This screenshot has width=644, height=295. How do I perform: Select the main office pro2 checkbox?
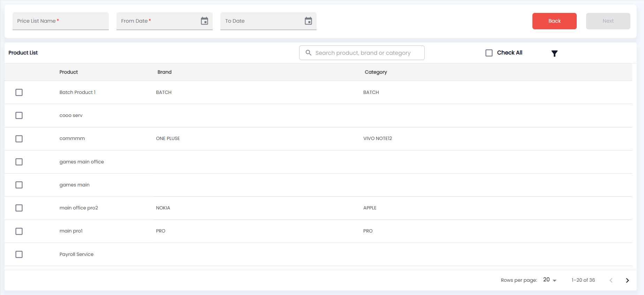coord(19,208)
